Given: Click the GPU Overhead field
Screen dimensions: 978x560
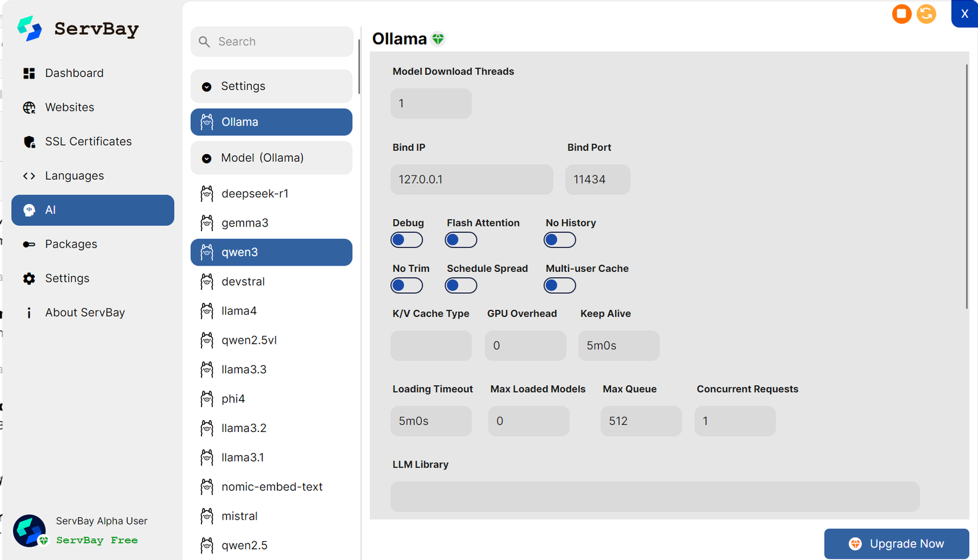Looking at the screenshot, I should [525, 345].
